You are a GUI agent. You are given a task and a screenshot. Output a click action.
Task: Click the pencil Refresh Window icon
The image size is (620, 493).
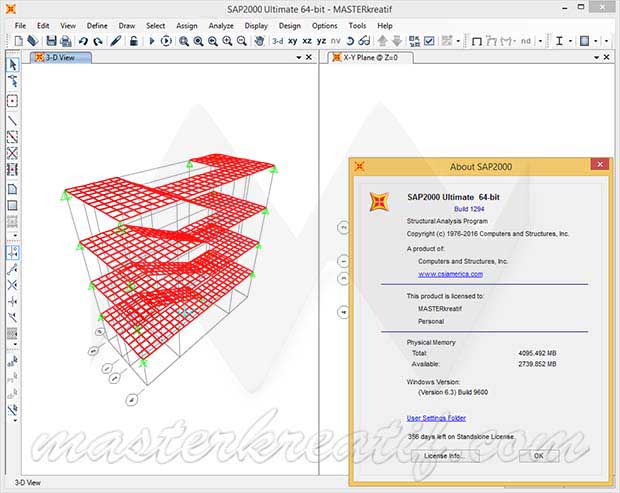[x=115, y=41]
